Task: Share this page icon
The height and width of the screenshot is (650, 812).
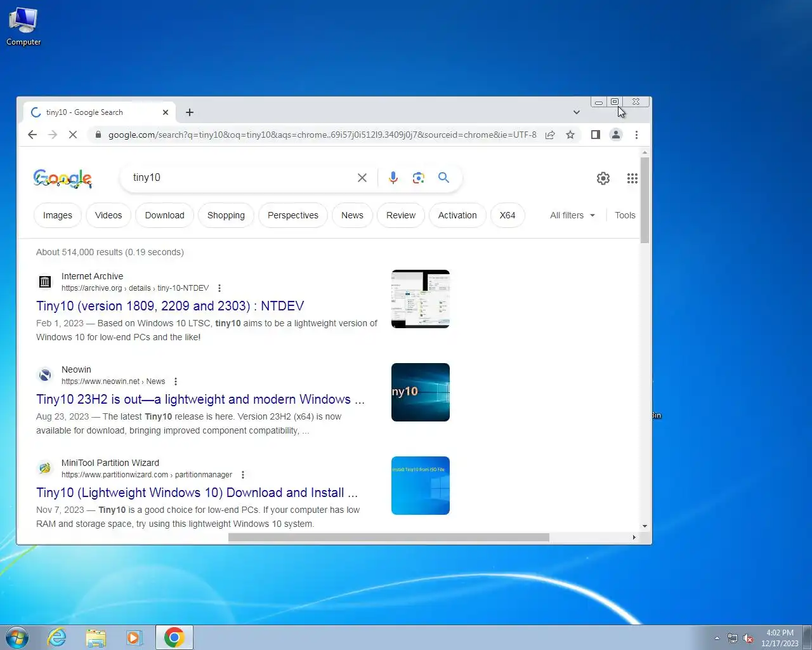Action: pyautogui.click(x=550, y=135)
